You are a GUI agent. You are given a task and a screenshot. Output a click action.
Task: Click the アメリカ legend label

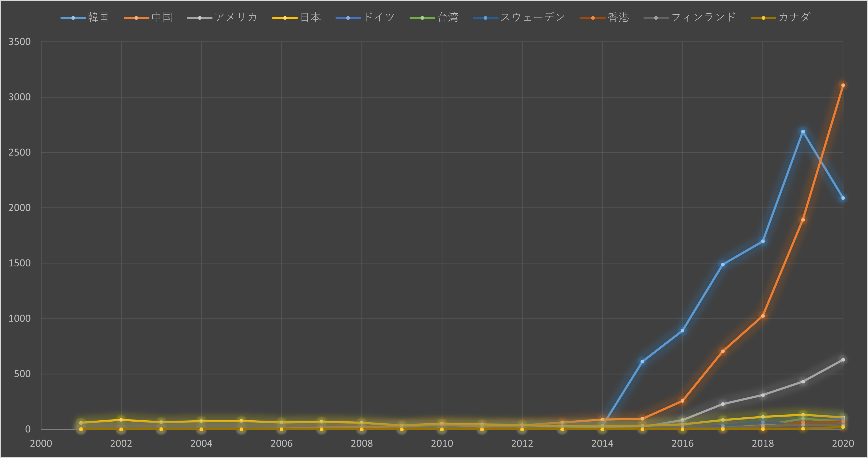[236, 18]
